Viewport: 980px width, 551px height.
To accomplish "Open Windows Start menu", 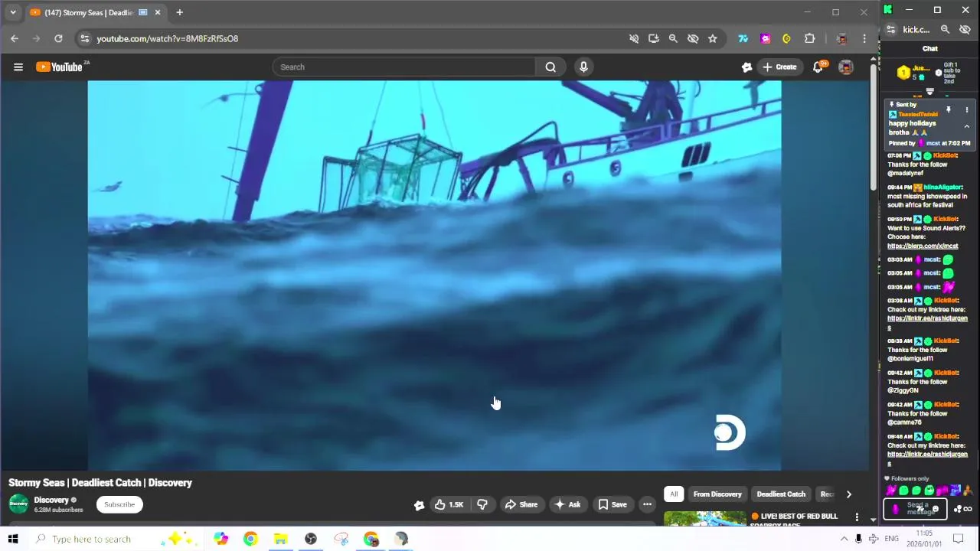I will [x=13, y=539].
